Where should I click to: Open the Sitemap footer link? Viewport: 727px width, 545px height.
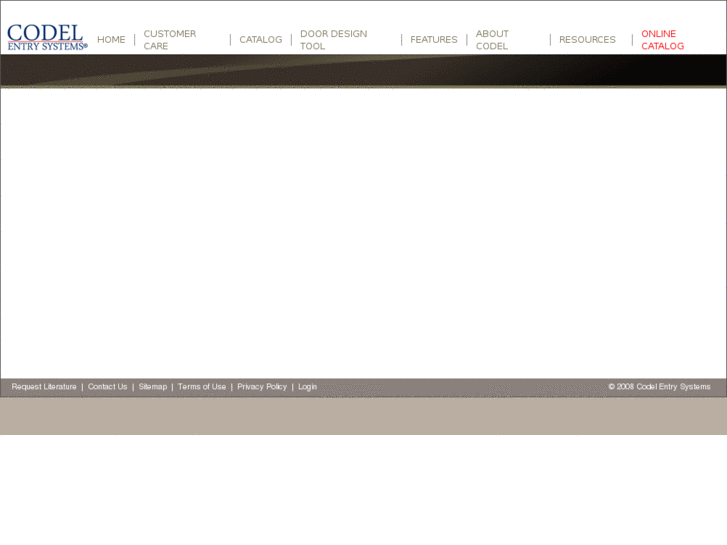153,386
